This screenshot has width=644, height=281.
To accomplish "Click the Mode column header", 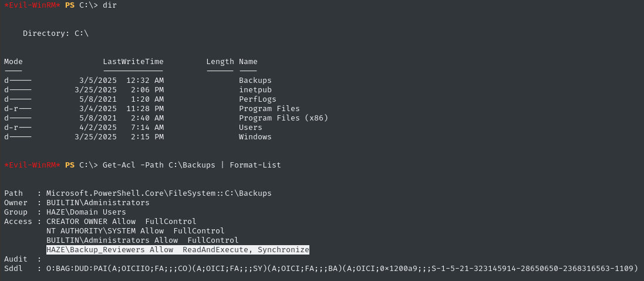I will tap(13, 61).
